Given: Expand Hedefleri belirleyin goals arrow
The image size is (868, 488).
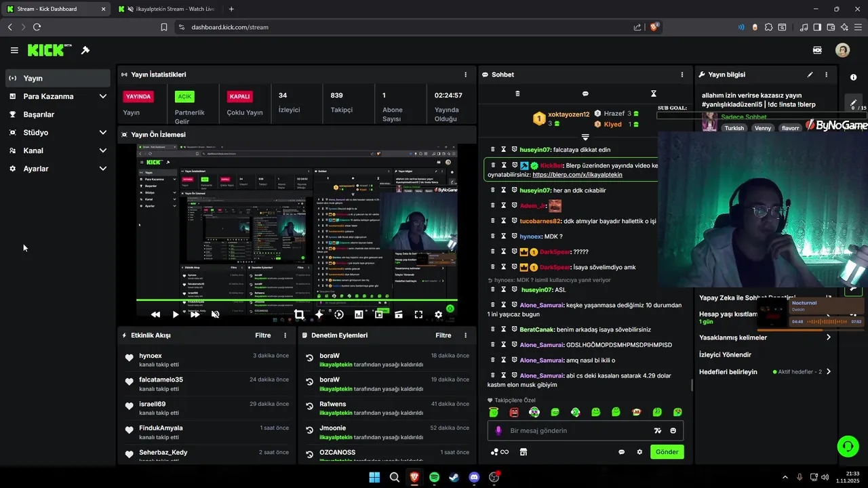Looking at the screenshot, I should pos(828,371).
